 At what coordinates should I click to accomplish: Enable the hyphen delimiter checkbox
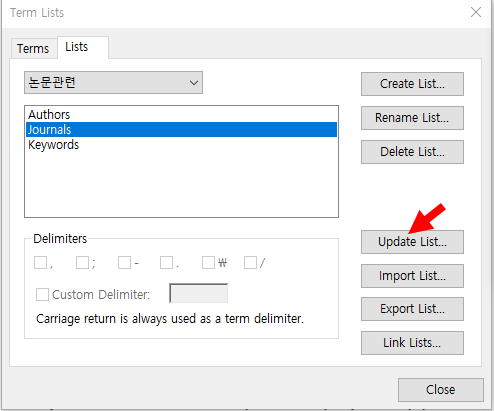[124, 263]
